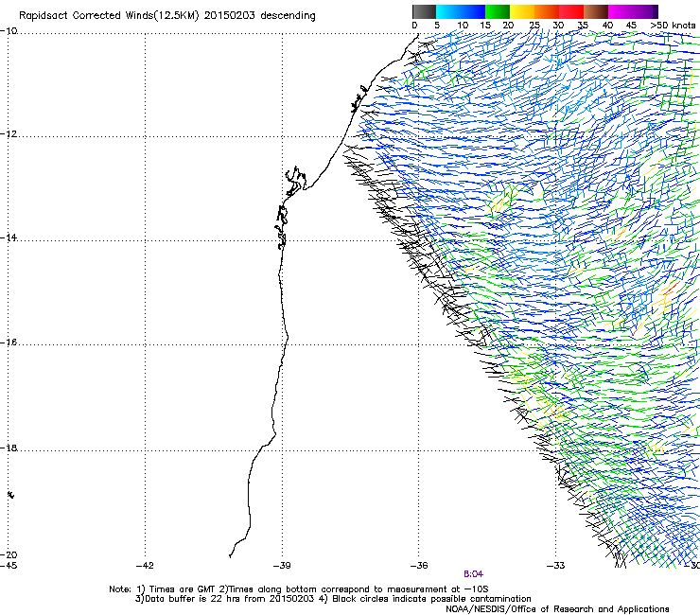Click the '-42' longitude axis label
Screen dimensions: 700x615
click(x=145, y=566)
